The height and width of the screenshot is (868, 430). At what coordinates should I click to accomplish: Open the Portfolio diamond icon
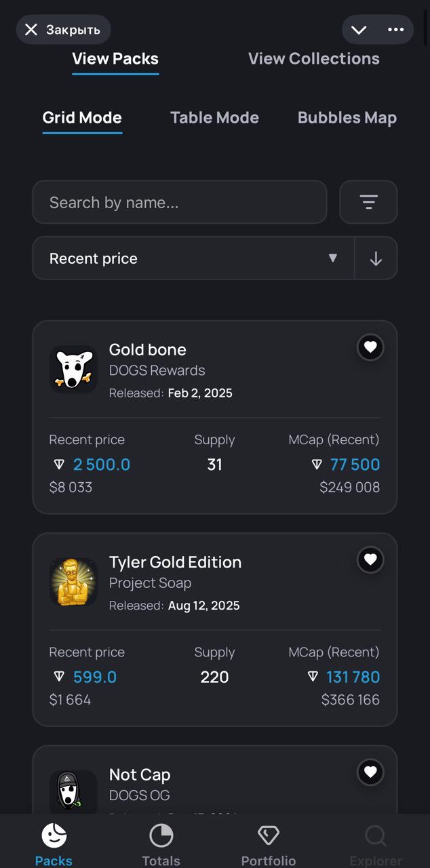(268, 835)
